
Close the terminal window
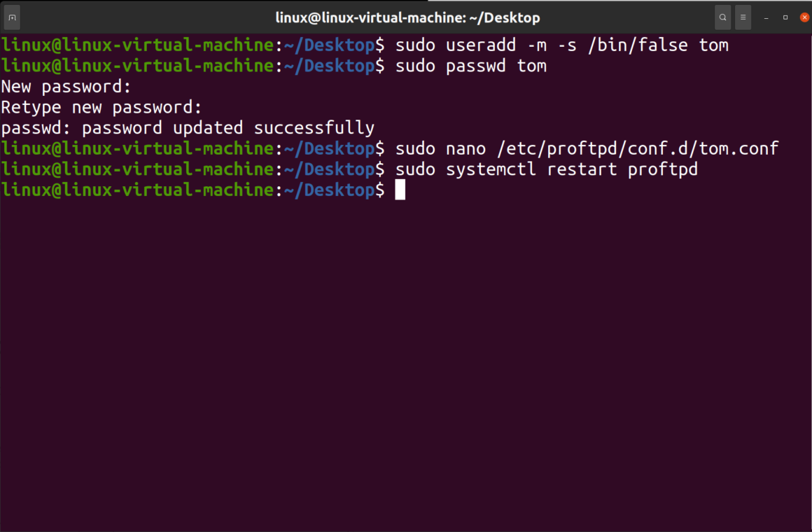[804, 17]
